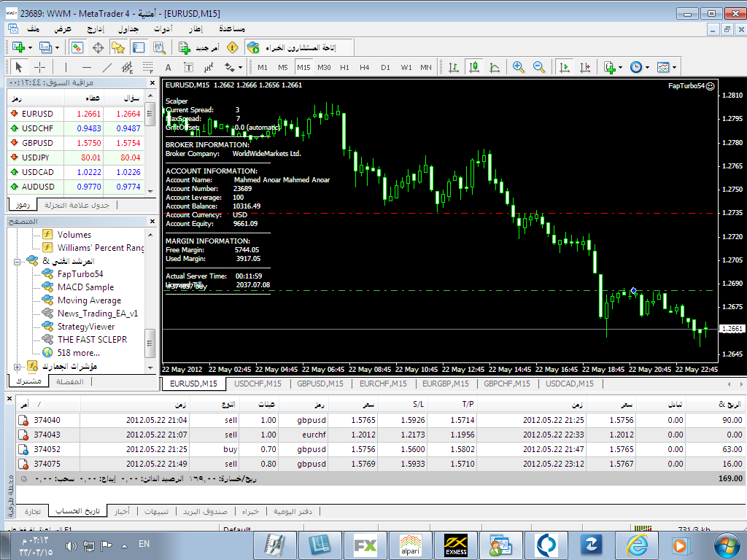747x560 pixels.
Task: Switch to the GBPUSD,M15 chart tab
Action: pos(320,384)
